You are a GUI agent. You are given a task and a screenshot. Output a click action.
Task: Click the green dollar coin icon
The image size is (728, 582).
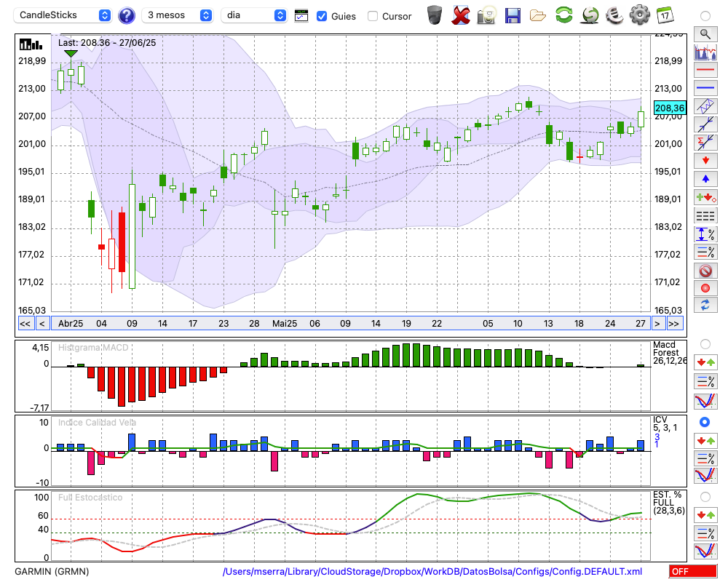(x=590, y=15)
